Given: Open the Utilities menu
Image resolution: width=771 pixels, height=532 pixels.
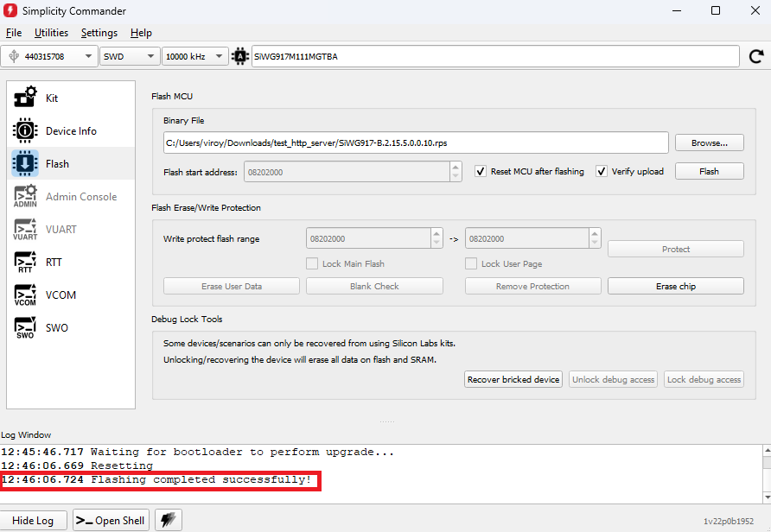Looking at the screenshot, I should click(x=51, y=33).
